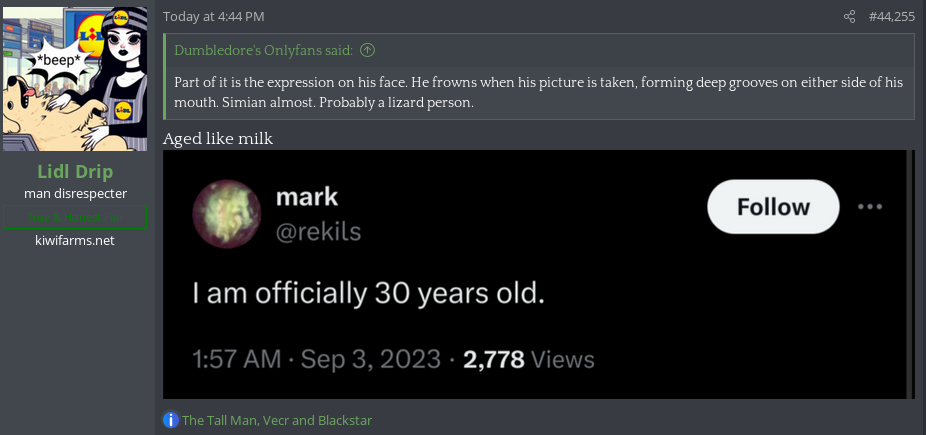
Task: Click the "mark" display name in tweet
Action: click(307, 196)
